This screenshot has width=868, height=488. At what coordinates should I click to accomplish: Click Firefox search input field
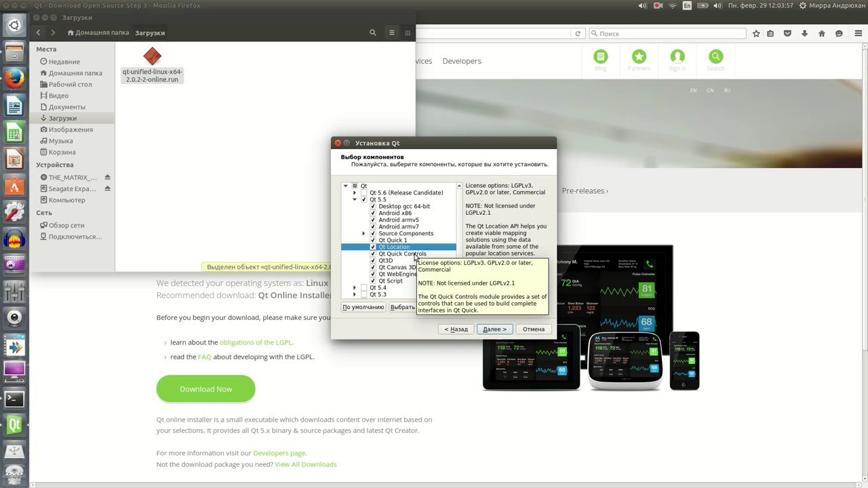[x=667, y=33]
